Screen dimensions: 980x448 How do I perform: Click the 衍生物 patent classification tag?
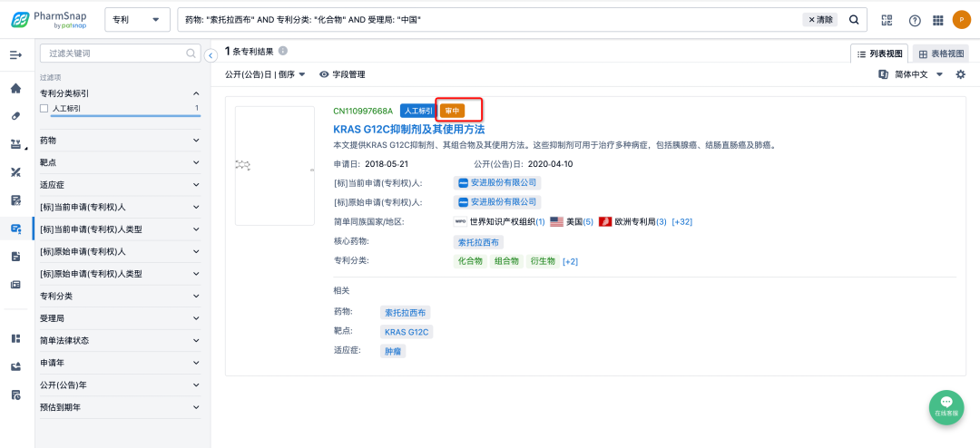pos(543,261)
